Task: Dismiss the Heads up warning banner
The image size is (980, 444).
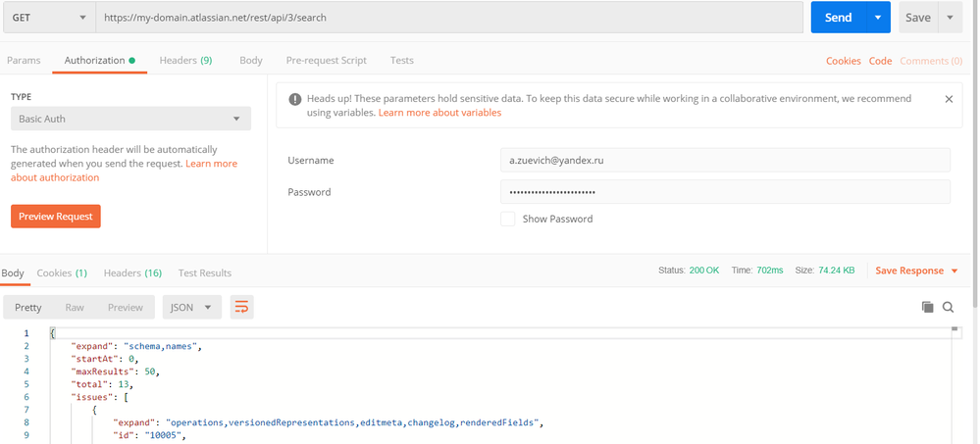Action: coord(949,99)
